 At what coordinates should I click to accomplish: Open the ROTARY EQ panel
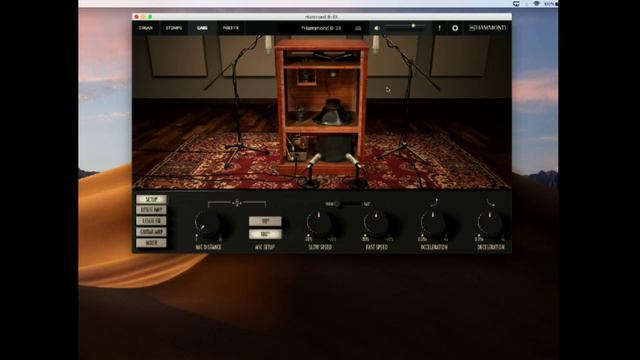pyautogui.click(x=151, y=221)
